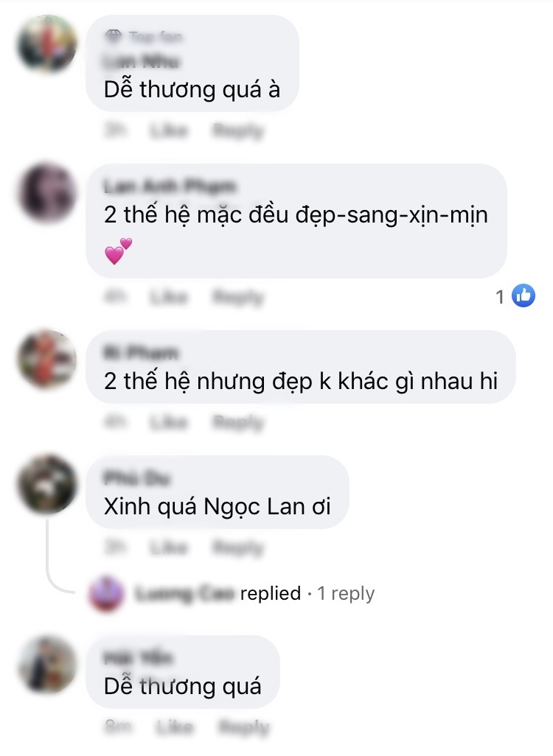Reply to the 'Dễ thương quá à' comment
553x756 pixels.
[238, 130]
